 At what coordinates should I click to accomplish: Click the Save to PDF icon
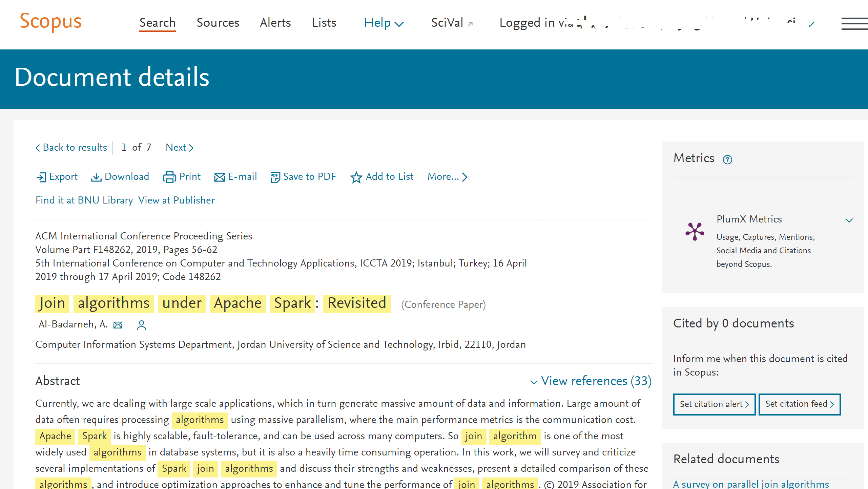point(275,177)
